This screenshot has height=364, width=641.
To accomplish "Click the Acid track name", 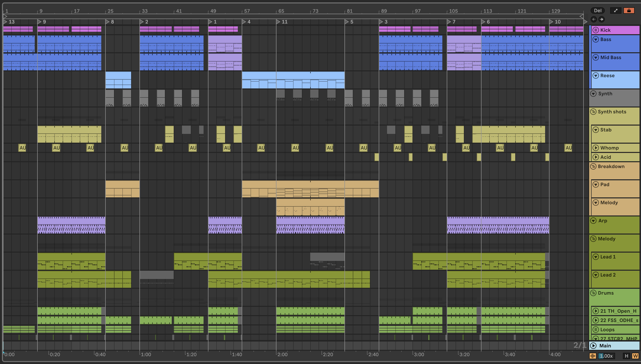I will [606, 157].
